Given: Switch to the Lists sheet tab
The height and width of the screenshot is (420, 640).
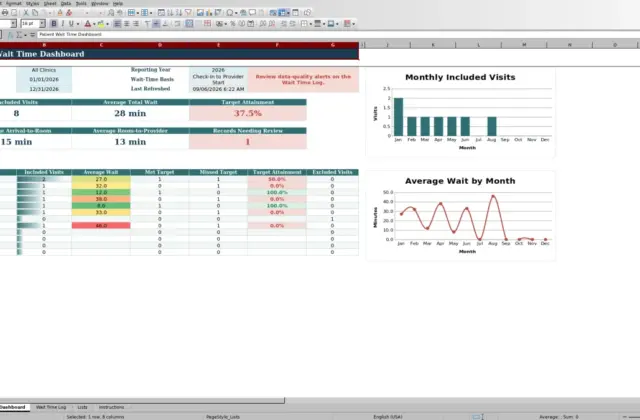Looking at the screenshot, I should tap(82, 407).
